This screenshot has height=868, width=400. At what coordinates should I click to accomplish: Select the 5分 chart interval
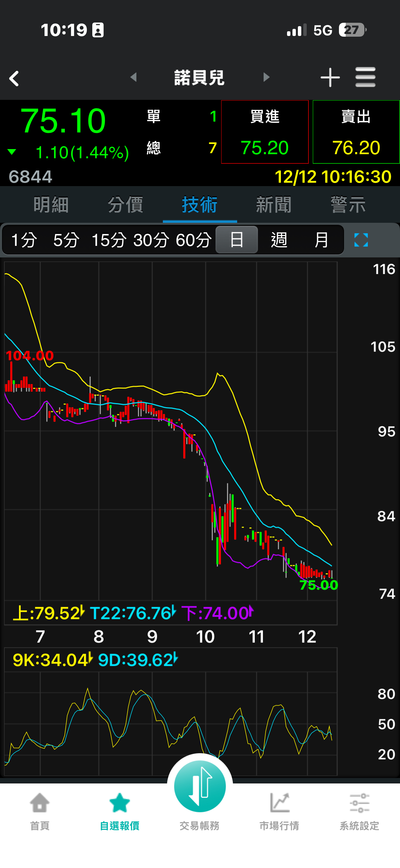tap(66, 240)
